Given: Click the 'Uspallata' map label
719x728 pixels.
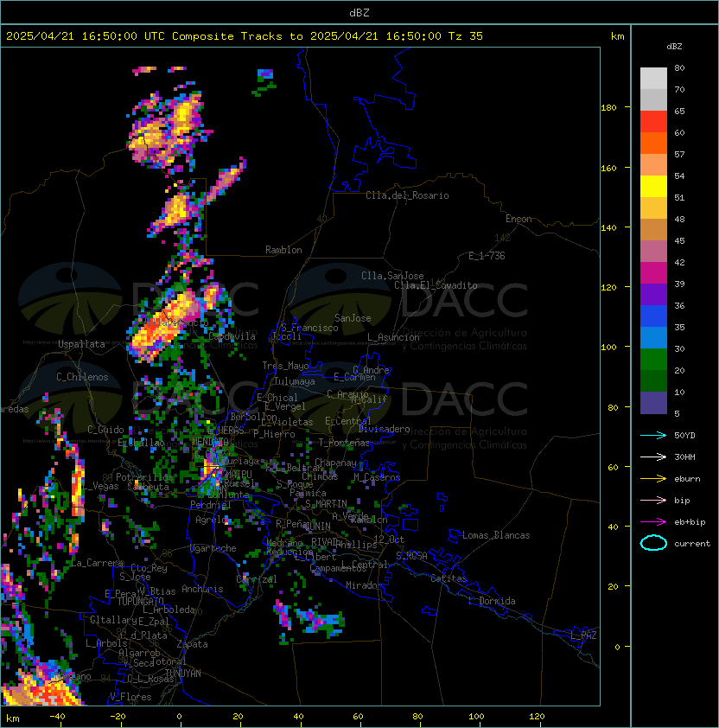Looking at the screenshot, I should pos(81,344).
